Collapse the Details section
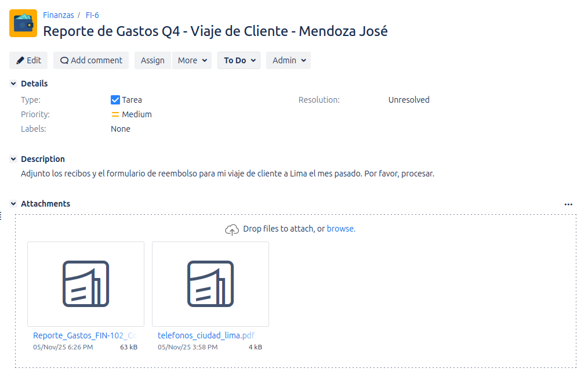This screenshot has height=379, width=588. click(x=13, y=84)
